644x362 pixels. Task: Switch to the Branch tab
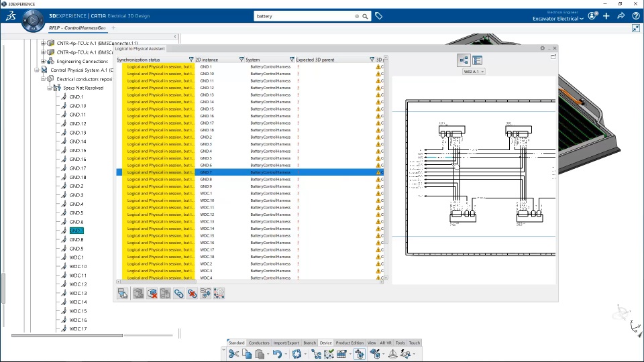click(x=310, y=343)
